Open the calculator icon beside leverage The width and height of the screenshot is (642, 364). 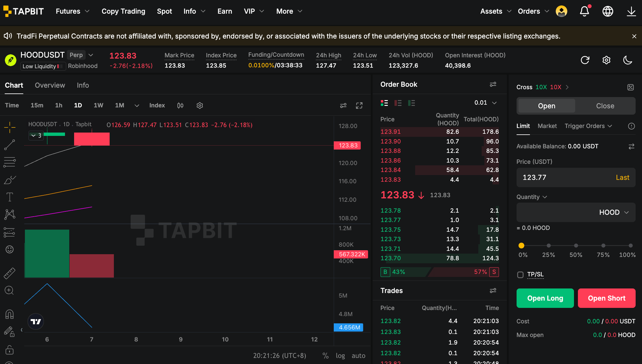(631, 87)
